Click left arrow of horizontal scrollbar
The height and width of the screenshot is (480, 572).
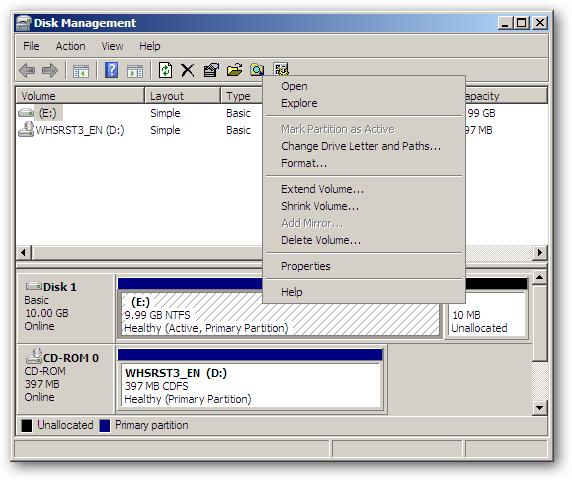pyautogui.click(x=23, y=252)
